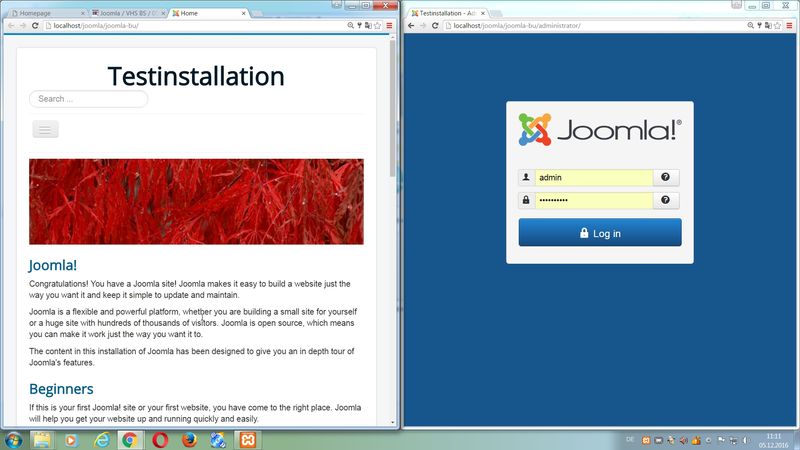Click the Joomla! logo on login panel

pyautogui.click(x=600, y=130)
